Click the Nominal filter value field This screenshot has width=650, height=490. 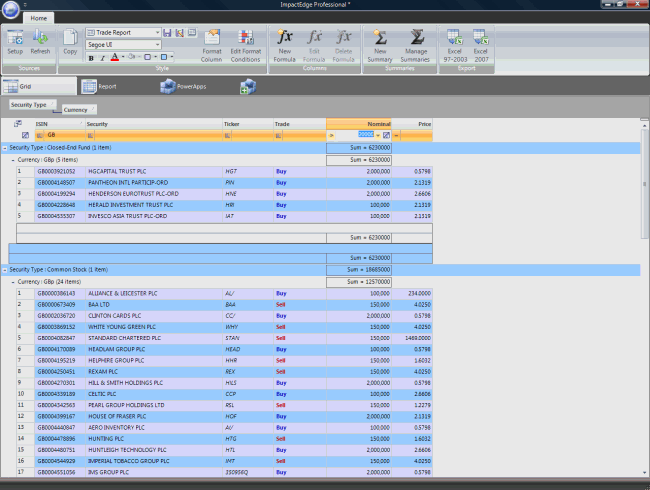pyautogui.click(x=355, y=135)
